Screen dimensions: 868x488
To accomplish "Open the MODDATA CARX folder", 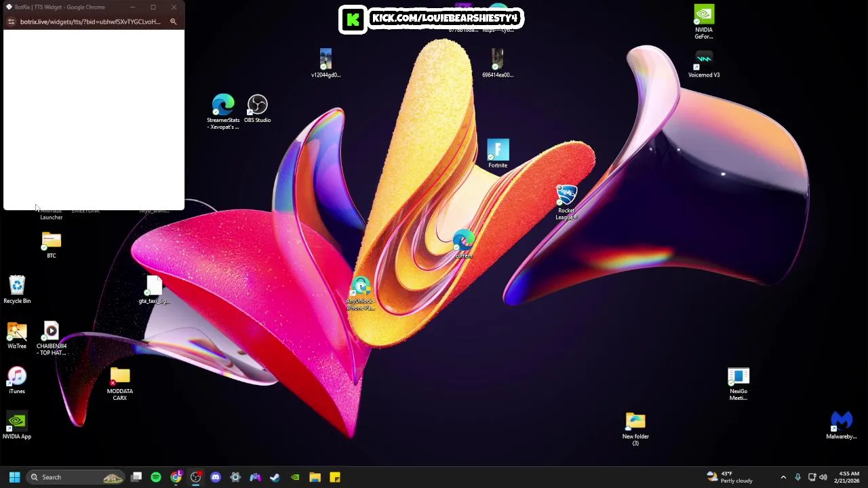I will [120, 384].
